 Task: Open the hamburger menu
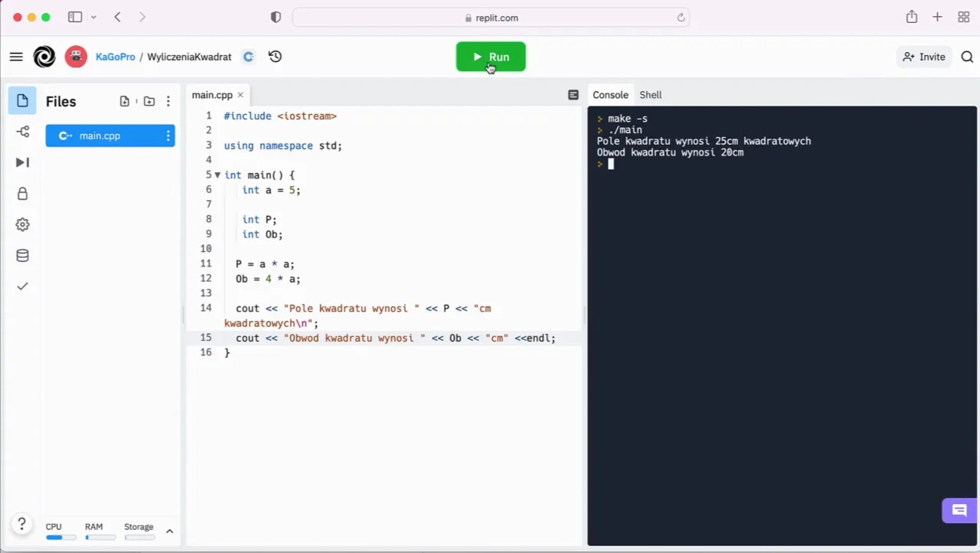16,57
